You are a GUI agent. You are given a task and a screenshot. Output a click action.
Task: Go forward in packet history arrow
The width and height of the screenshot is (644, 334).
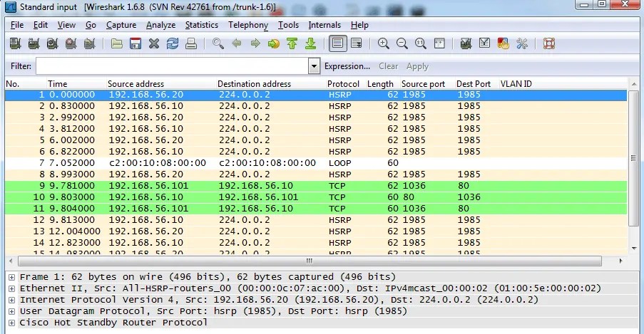tap(255, 43)
